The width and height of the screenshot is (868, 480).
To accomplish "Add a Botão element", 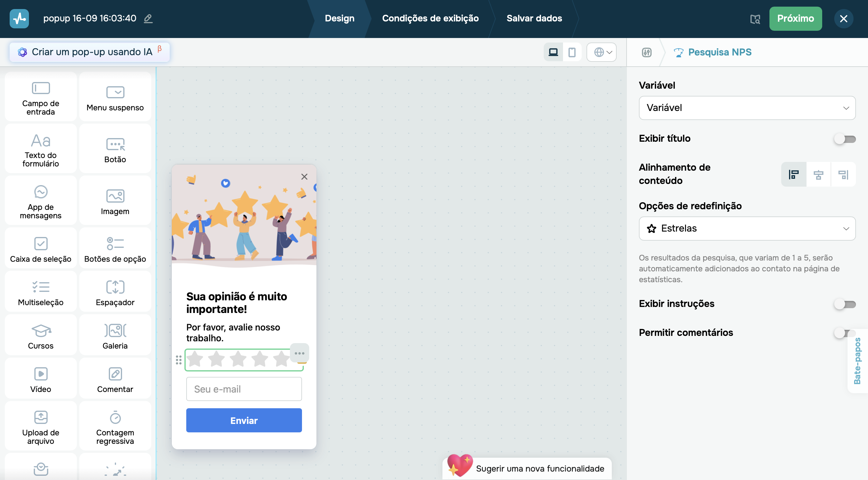I will pos(115,149).
